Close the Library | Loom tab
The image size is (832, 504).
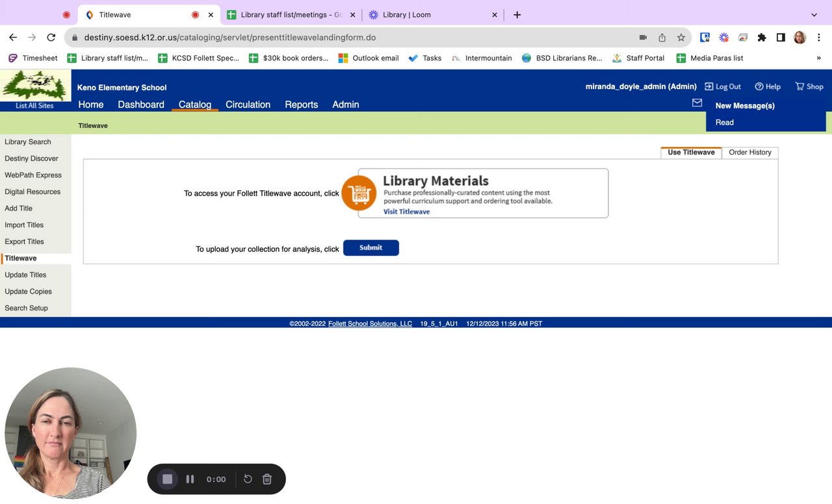click(494, 15)
